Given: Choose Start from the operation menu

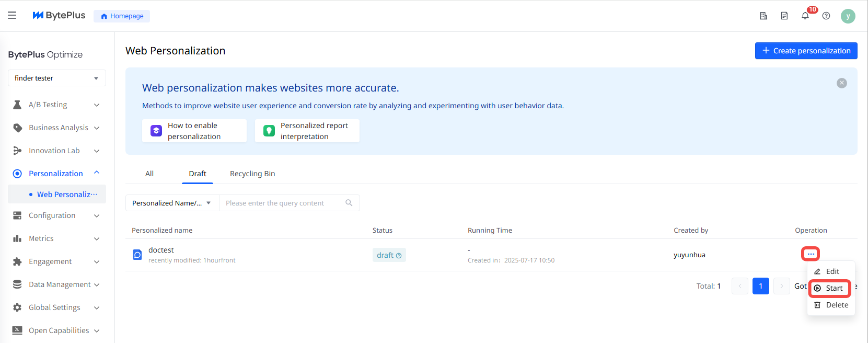Looking at the screenshot, I should point(830,288).
